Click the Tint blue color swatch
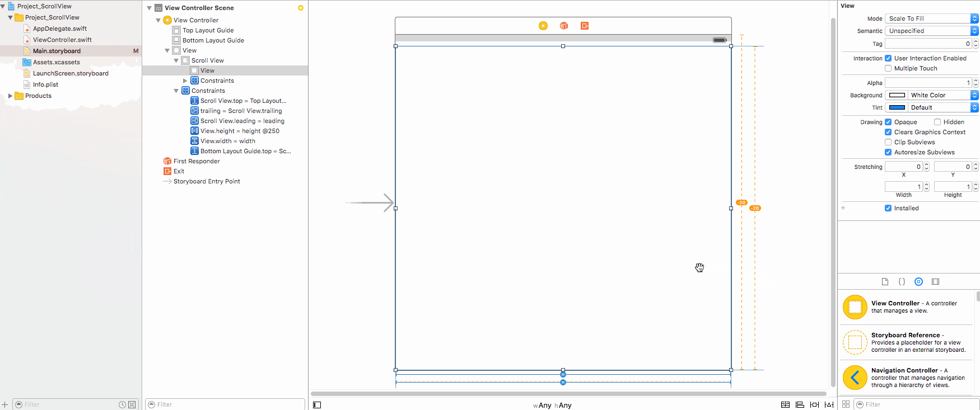The image size is (980, 410). coord(897,107)
